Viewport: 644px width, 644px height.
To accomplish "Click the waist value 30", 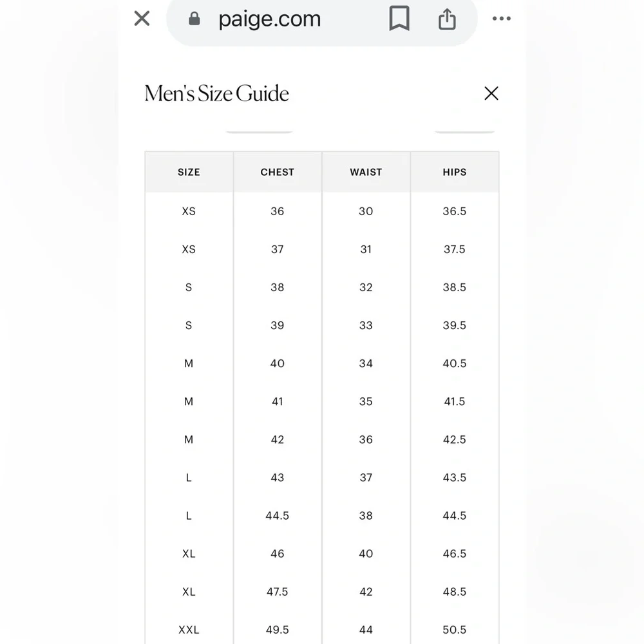I will pos(366,211).
